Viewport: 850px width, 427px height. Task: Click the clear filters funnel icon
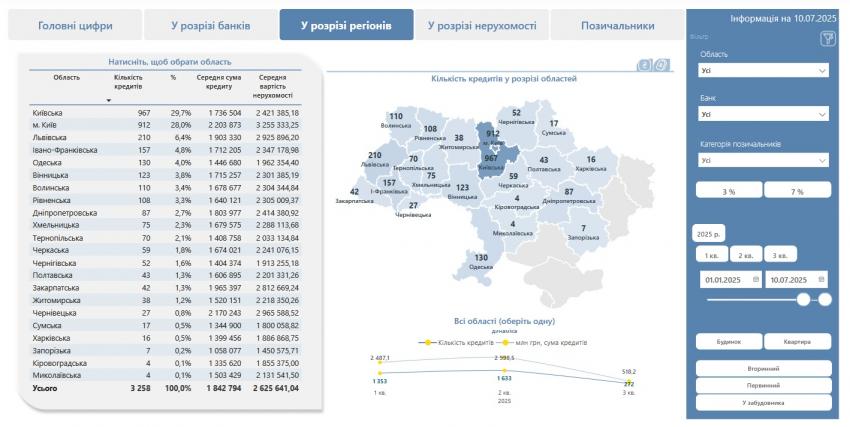pos(827,39)
